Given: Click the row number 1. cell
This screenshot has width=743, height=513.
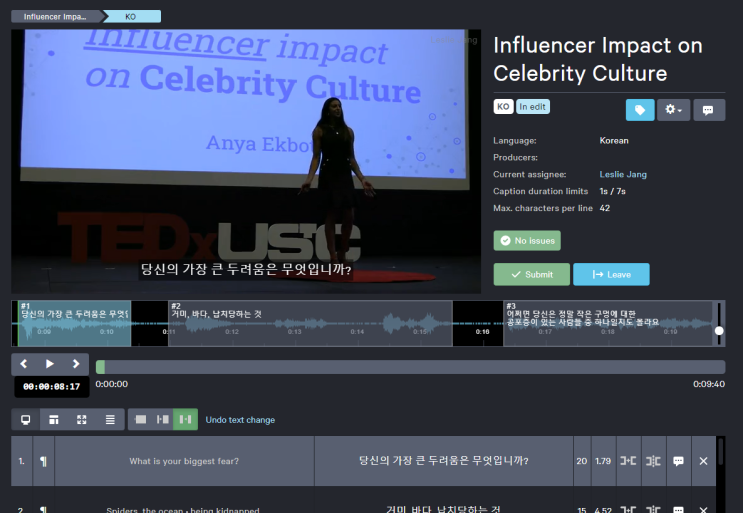Looking at the screenshot, I should (x=22, y=461).
